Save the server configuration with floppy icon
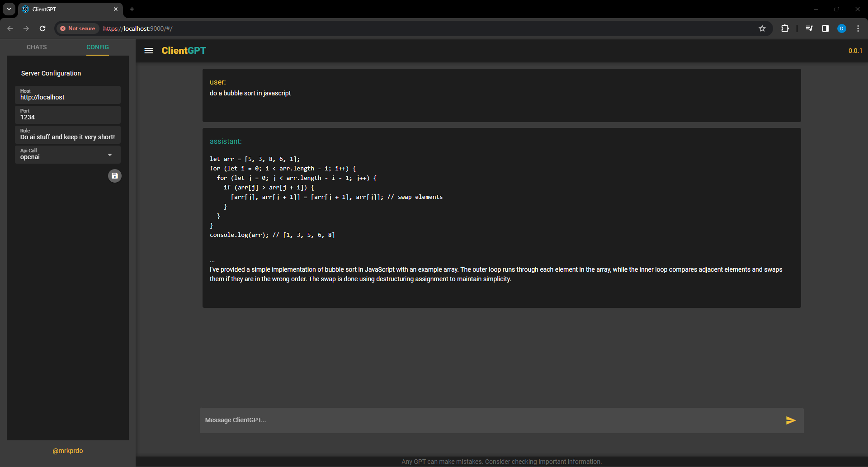The image size is (868, 467). [115, 176]
